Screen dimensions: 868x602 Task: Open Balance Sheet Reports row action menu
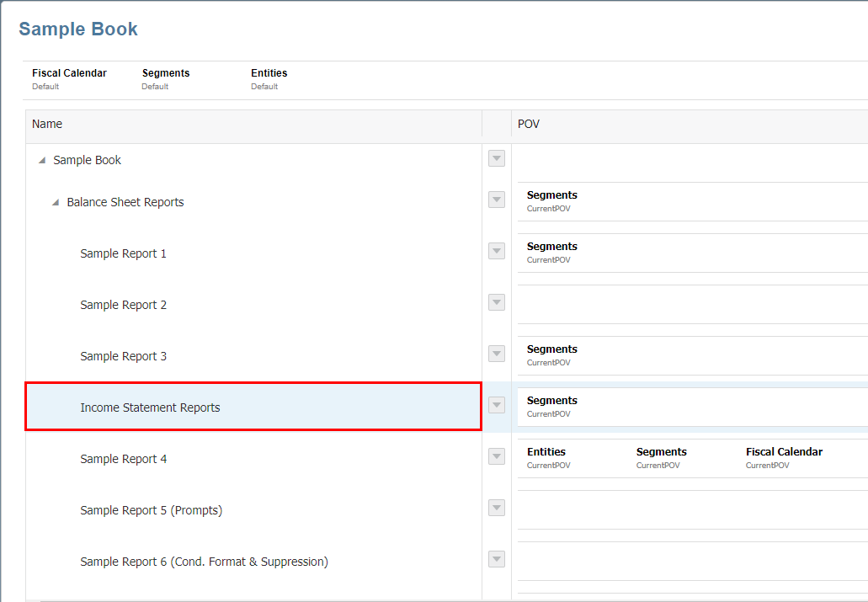(x=497, y=200)
